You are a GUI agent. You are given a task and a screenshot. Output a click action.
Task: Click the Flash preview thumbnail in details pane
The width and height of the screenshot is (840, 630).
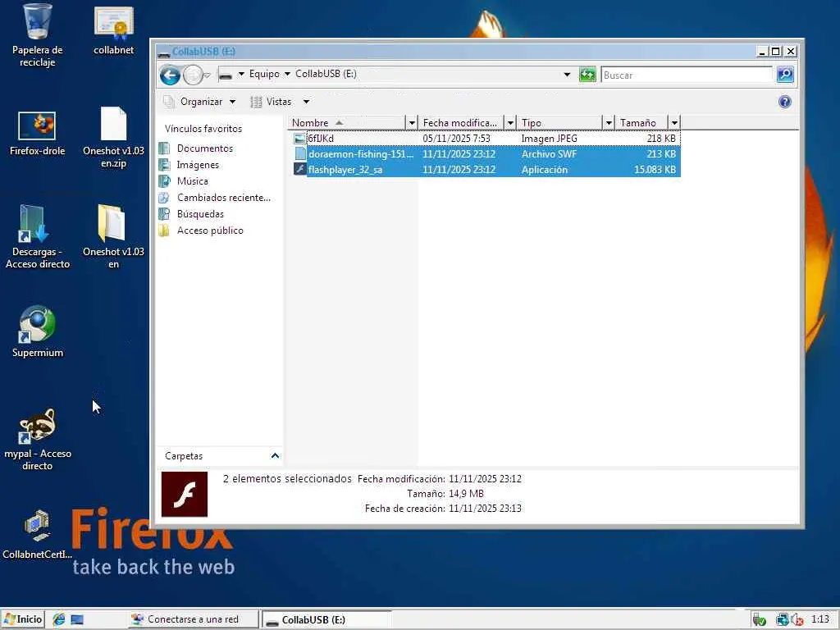tap(185, 494)
